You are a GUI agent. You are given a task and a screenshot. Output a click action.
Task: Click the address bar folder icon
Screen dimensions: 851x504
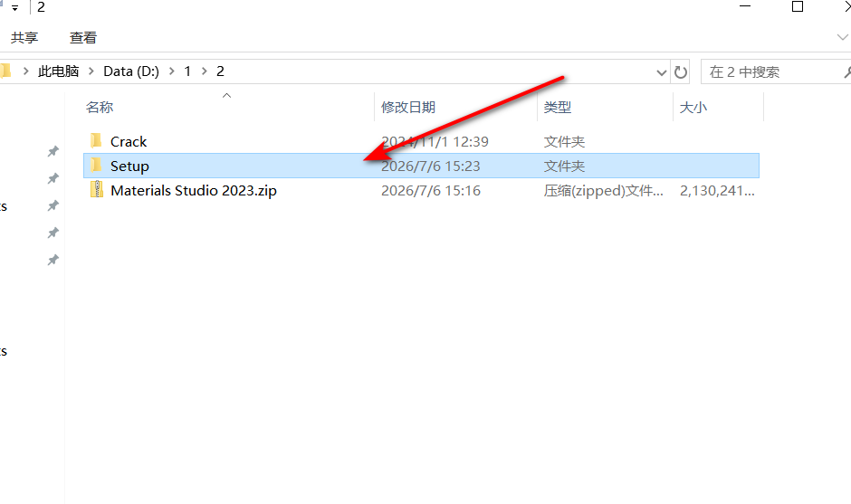click(x=5, y=71)
